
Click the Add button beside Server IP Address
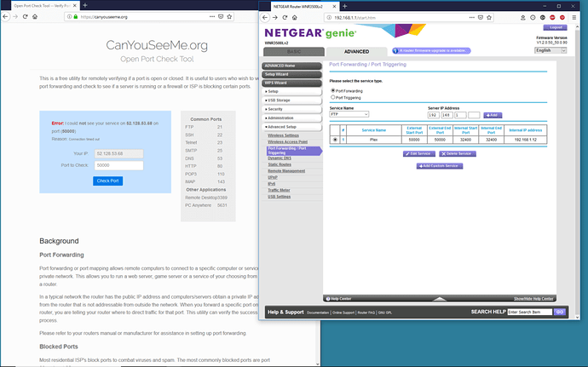pos(493,115)
